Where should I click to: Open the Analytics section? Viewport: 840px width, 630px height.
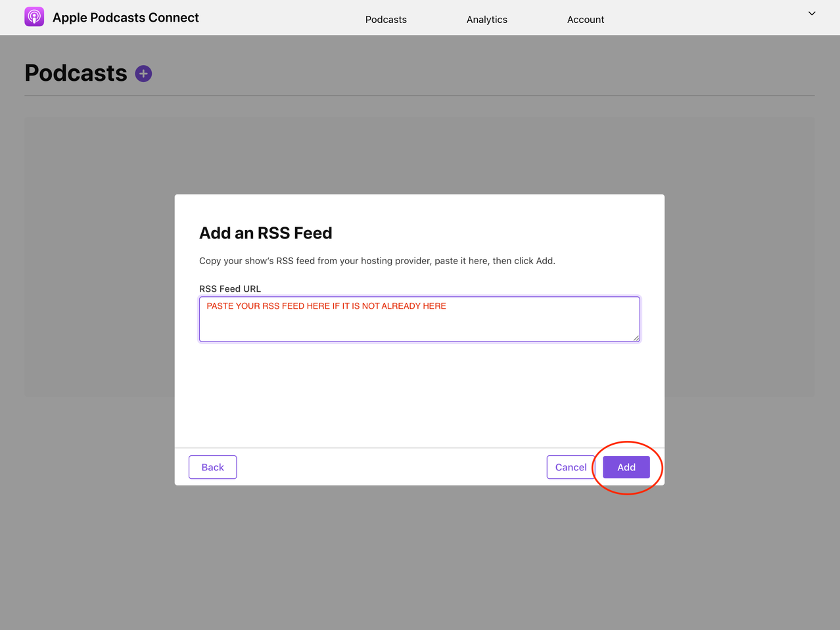click(486, 19)
